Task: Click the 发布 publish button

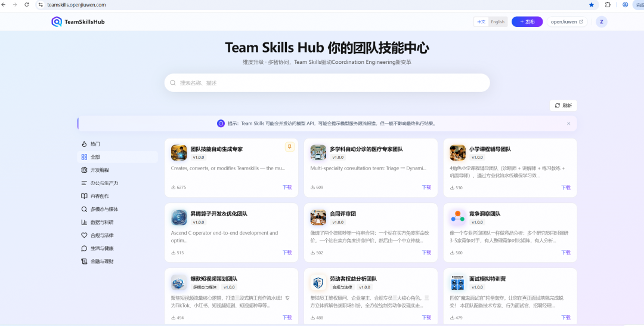Action: 527,21
